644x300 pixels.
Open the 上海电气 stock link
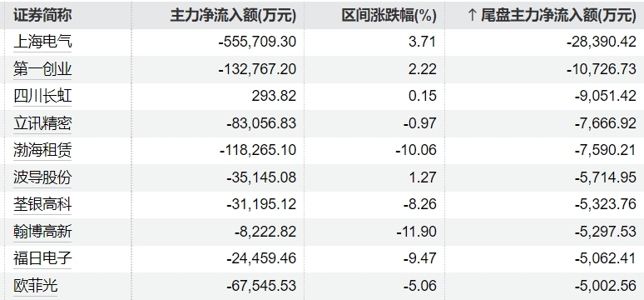[x=42, y=42]
